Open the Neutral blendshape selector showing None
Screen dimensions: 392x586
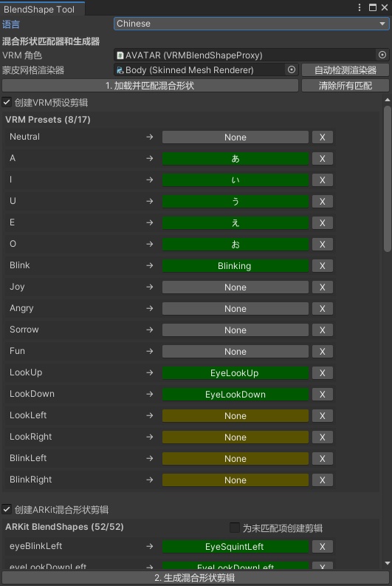coord(235,137)
